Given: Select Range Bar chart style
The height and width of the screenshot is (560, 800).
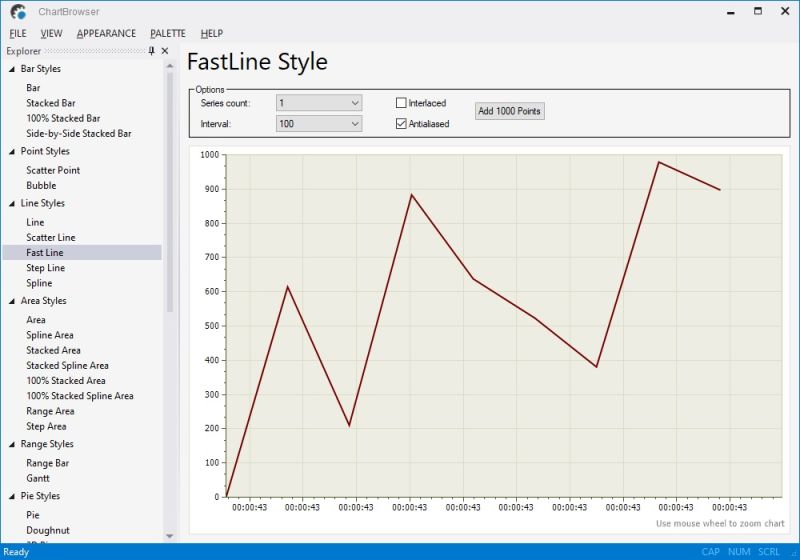Looking at the screenshot, I should [47, 463].
